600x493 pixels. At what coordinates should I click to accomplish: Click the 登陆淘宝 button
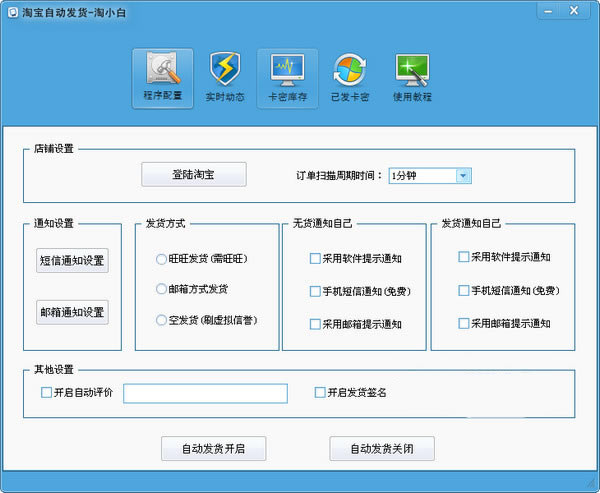point(194,175)
